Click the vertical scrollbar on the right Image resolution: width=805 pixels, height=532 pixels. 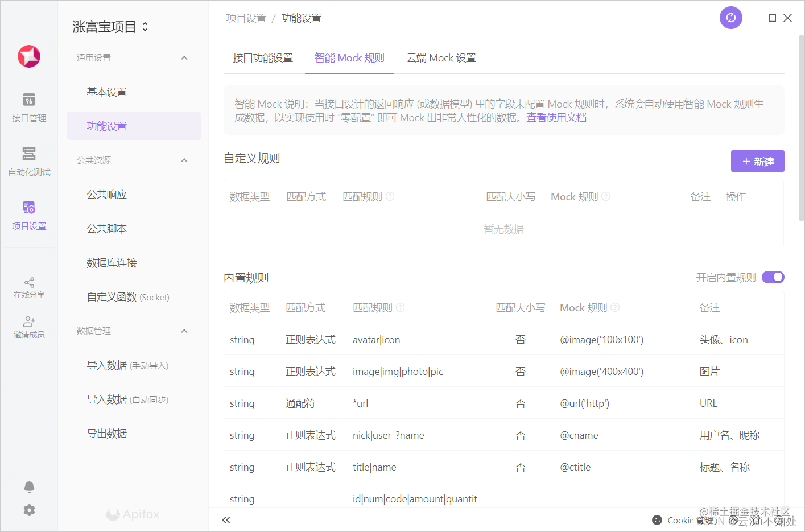click(801, 128)
